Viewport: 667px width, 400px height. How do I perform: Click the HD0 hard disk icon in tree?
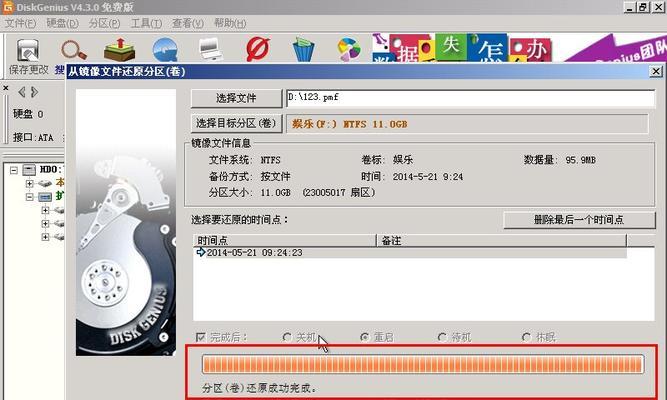[29, 170]
